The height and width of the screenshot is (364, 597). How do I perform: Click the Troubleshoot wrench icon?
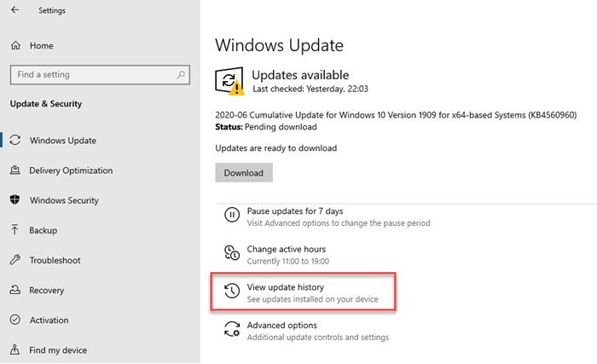pos(14,260)
